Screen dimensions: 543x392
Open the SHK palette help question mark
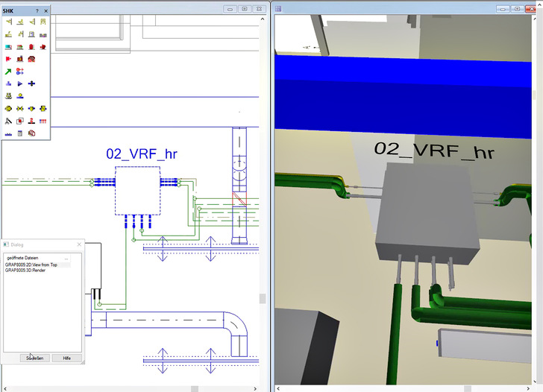coord(37,10)
